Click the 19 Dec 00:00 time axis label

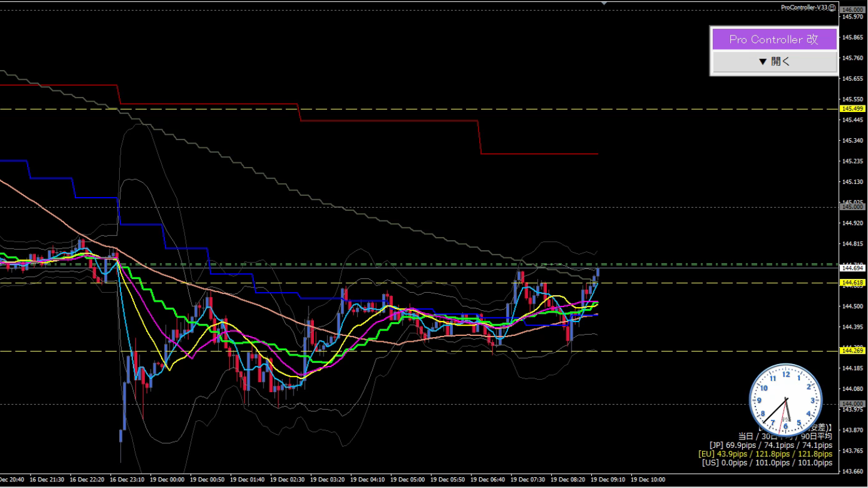tap(167, 480)
